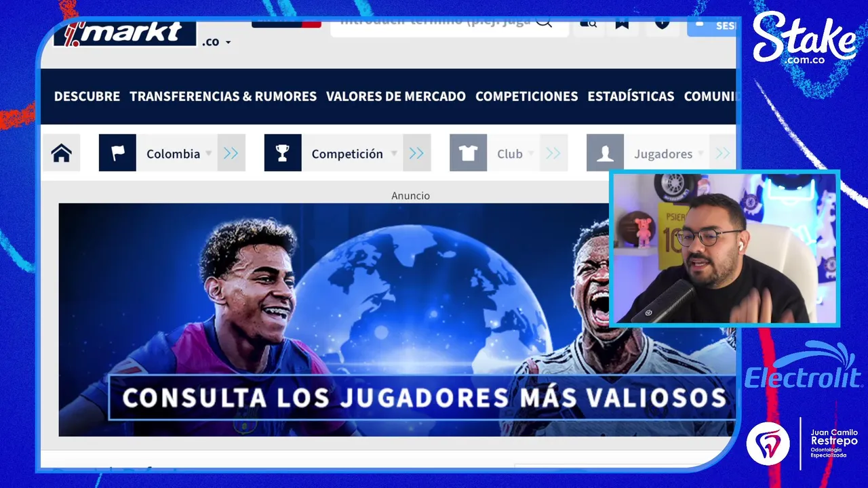The height and width of the screenshot is (488, 868).
Task: Click the Transfermarkt logo
Action: coord(125,32)
